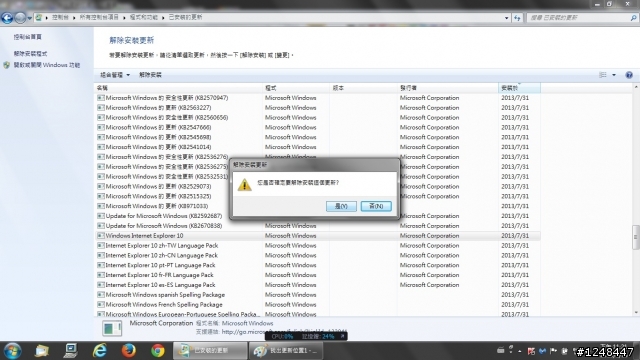
Task: Select the KB2563227 update row
Action: coord(318,108)
